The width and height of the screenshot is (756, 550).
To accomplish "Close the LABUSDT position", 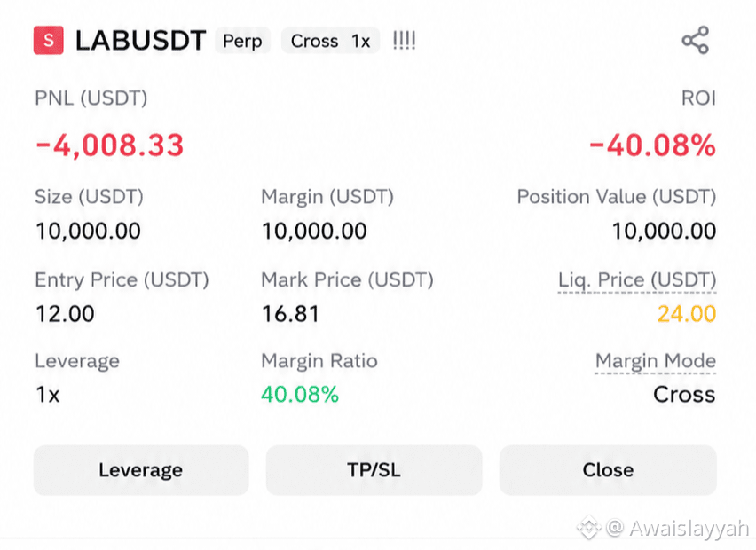I will 608,470.
